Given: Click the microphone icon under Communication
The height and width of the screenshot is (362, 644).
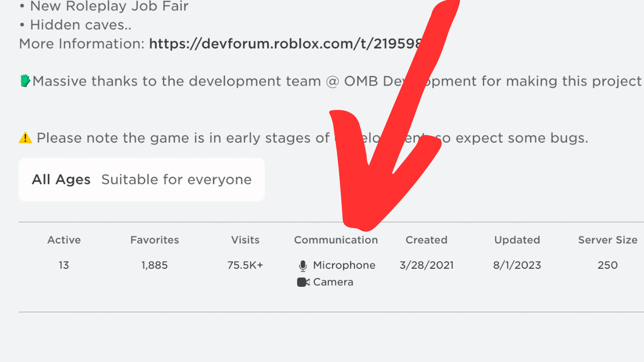Looking at the screenshot, I should coord(303,265).
